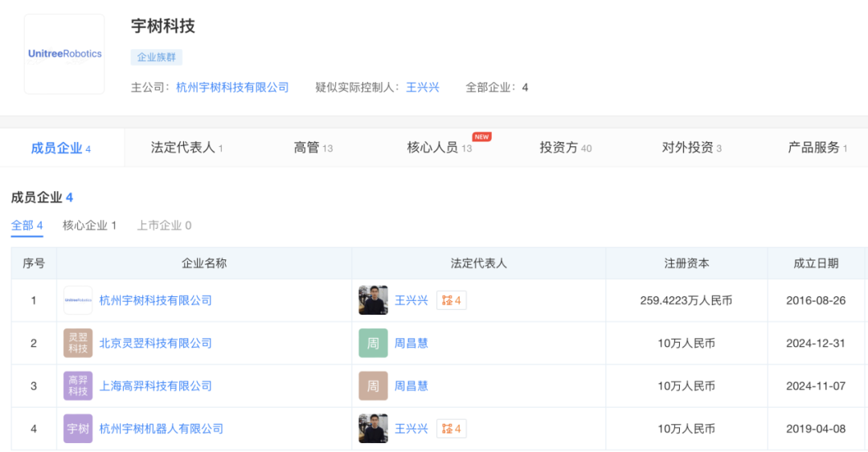
Task: Open the 北京灵翌科技有限公司 company link
Action: [155, 343]
